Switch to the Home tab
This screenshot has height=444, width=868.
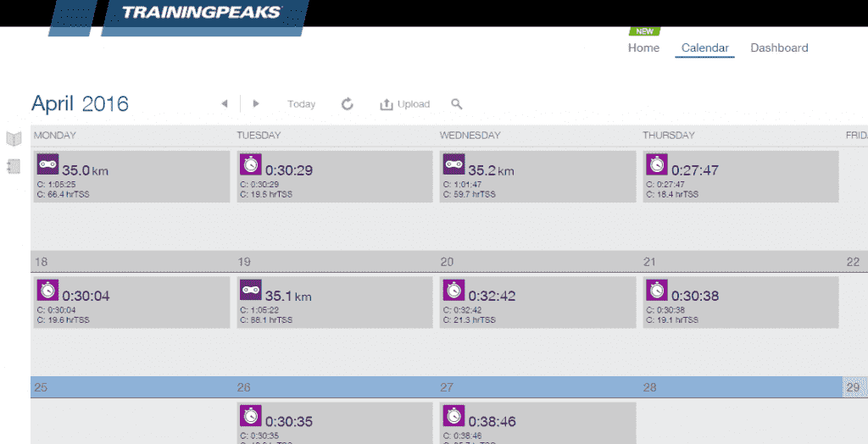pos(643,48)
